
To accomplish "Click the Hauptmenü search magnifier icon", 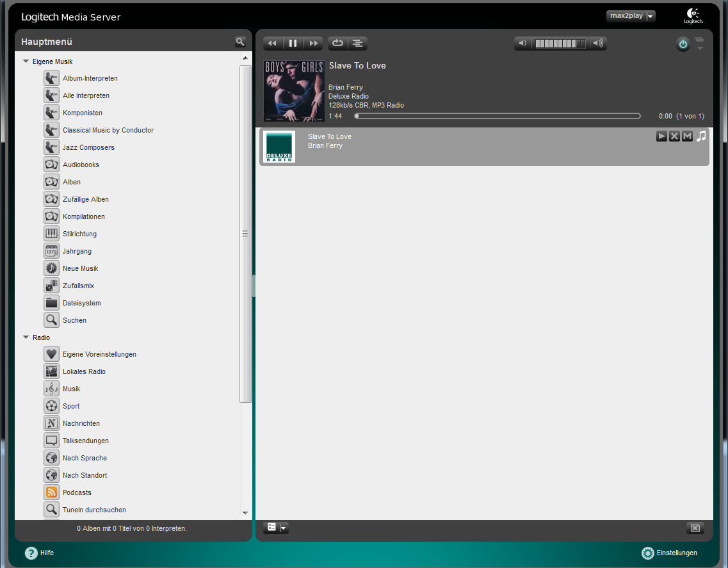I will point(240,42).
